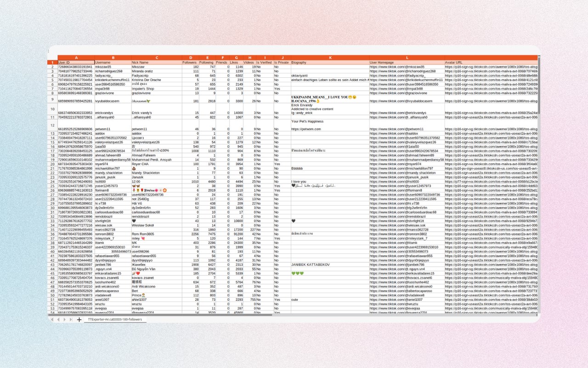Click the 'Friends' header cell
588x368 pixels.
click(223, 63)
